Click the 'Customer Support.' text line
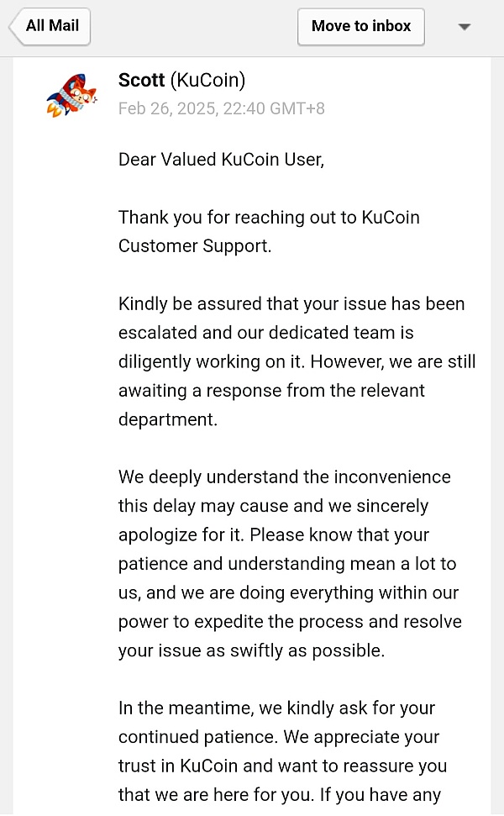Image resolution: width=504 pixels, height=816 pixels. pyautogui.click(x=195, y=246)
